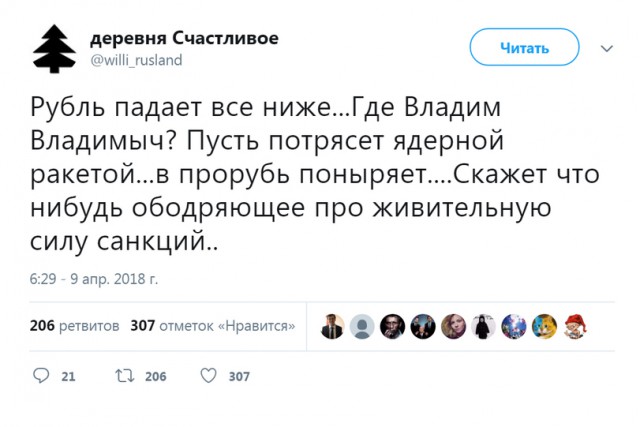Click the retweet arrows icon
The width and height of the screenshot is (640, 427).
[x=126, y=376]
